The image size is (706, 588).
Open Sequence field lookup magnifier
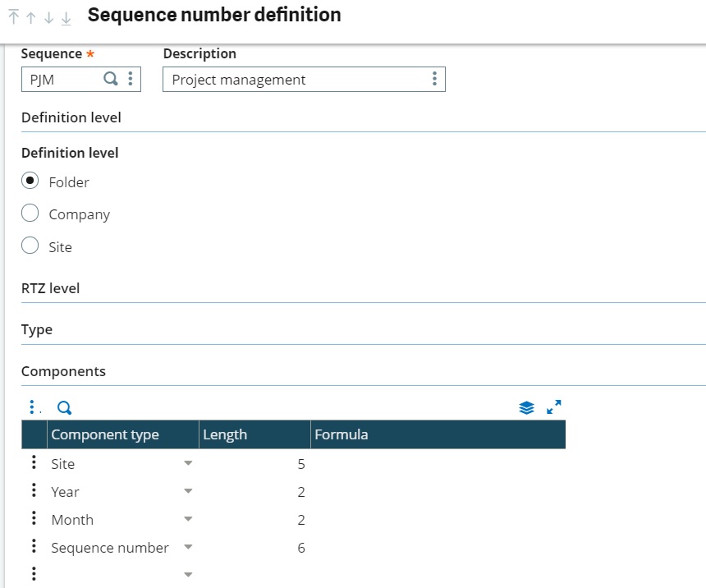pos(110,79)
